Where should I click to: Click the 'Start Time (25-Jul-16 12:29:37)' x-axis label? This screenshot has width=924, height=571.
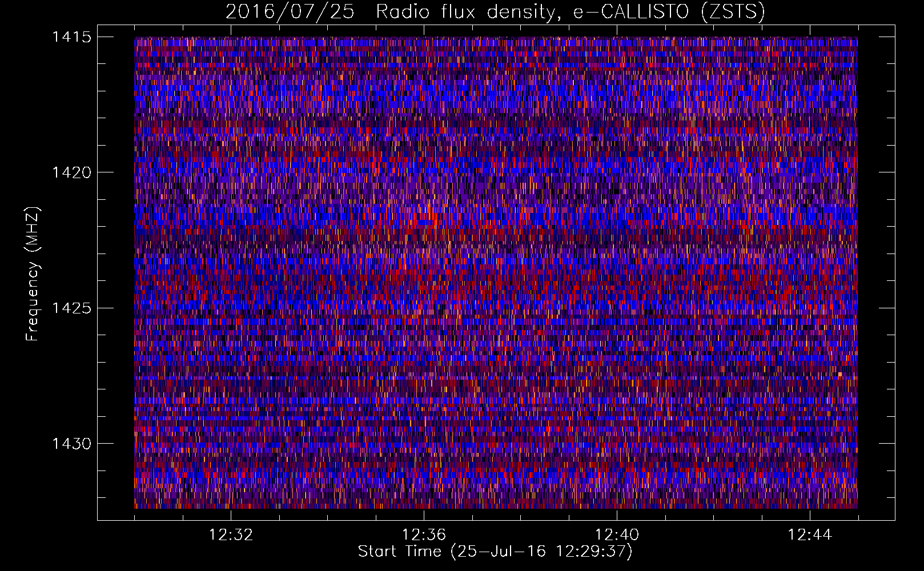495,552
